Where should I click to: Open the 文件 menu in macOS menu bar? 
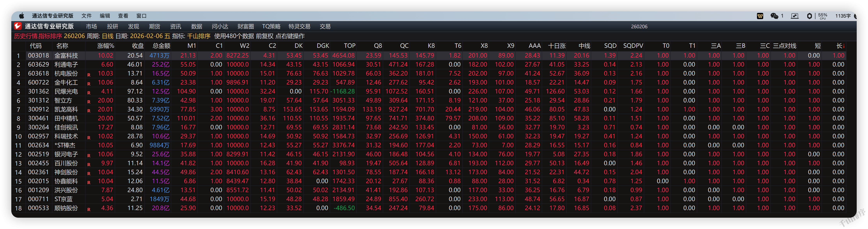(x=86, y=16)
